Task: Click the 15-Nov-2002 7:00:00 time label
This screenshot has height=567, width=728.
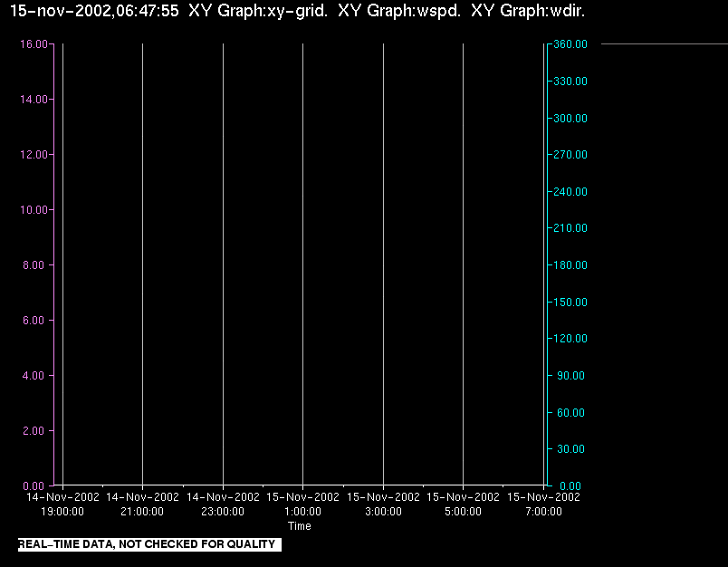Action: (543, 505)
